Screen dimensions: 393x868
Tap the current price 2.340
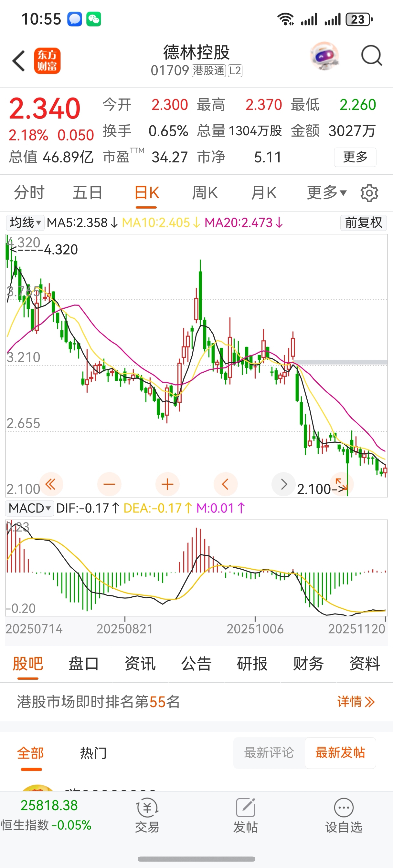[45, 108]
